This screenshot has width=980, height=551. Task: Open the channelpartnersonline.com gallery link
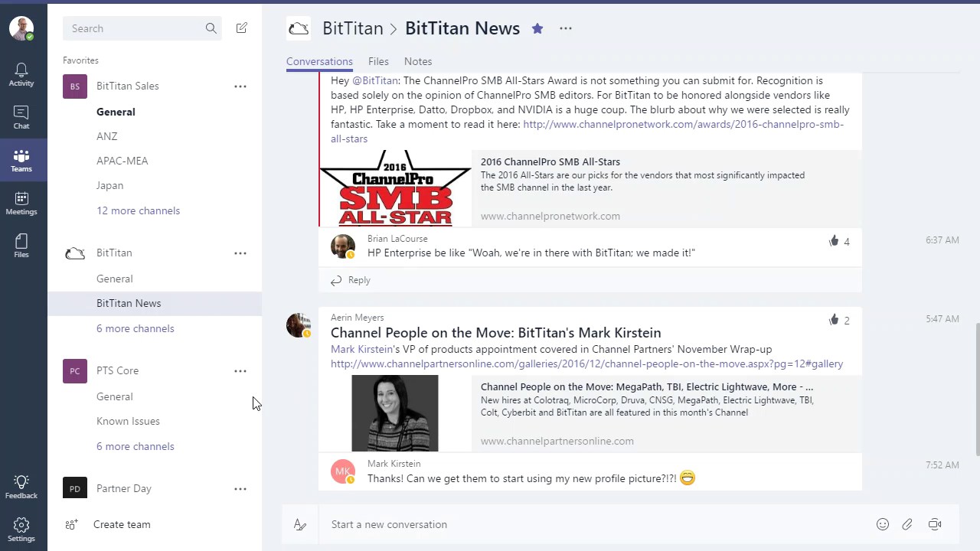[586, 364]
